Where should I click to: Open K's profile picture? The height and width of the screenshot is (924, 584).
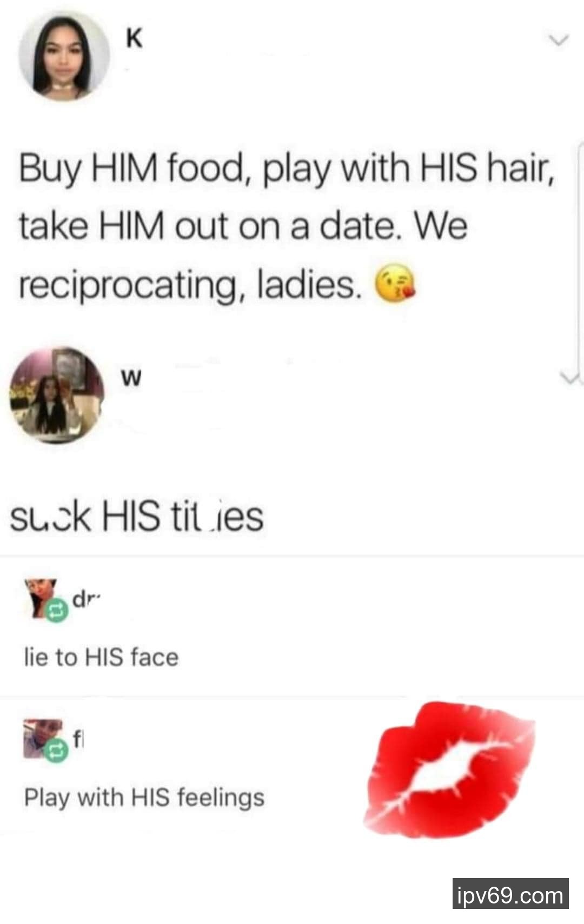click(64, 56)
